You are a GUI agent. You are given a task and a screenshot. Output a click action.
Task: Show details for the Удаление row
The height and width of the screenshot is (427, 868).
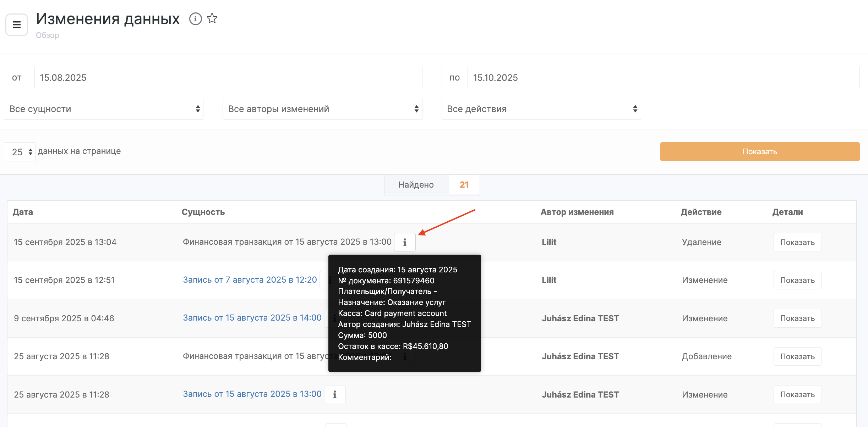tap(797, 242)
